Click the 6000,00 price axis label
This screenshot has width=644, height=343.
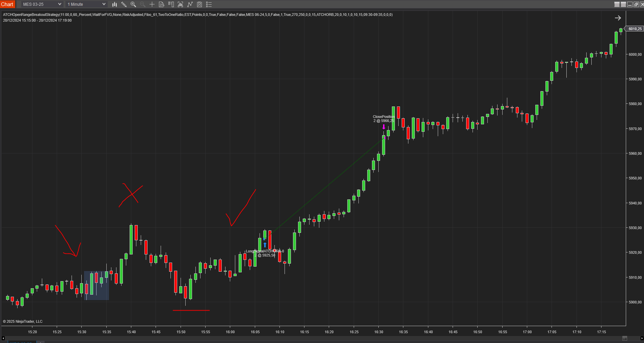point(635,54)
